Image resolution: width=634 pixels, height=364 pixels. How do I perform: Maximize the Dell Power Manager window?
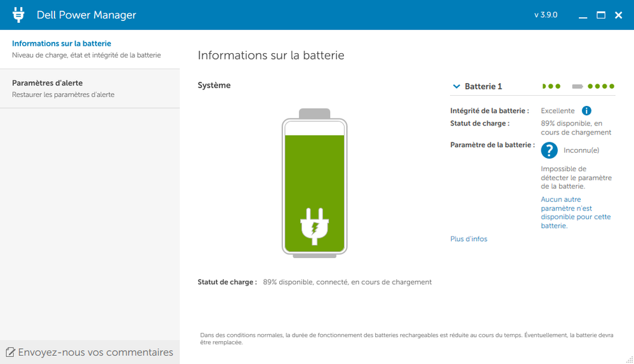click(601, 15)
